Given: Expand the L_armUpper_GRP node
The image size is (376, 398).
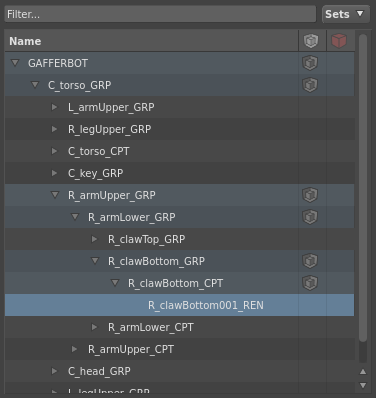Looking at the screenshot, I should (x=55, y=107).
